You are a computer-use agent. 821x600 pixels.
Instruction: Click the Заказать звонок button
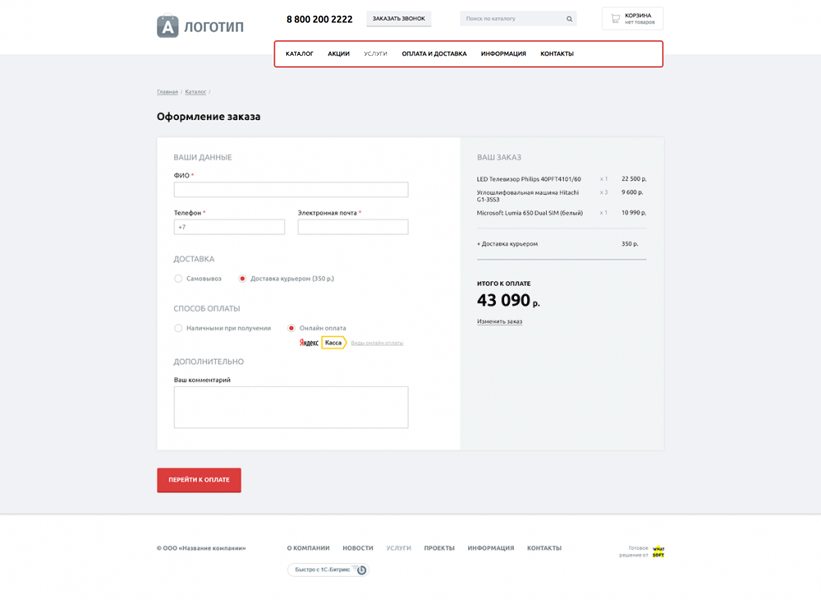(x=399, y=19)
